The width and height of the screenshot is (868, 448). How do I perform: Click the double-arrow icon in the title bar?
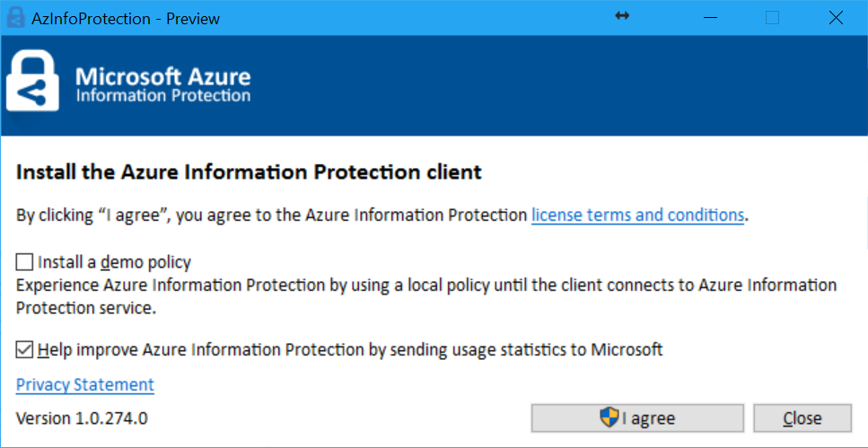[622, 17]
